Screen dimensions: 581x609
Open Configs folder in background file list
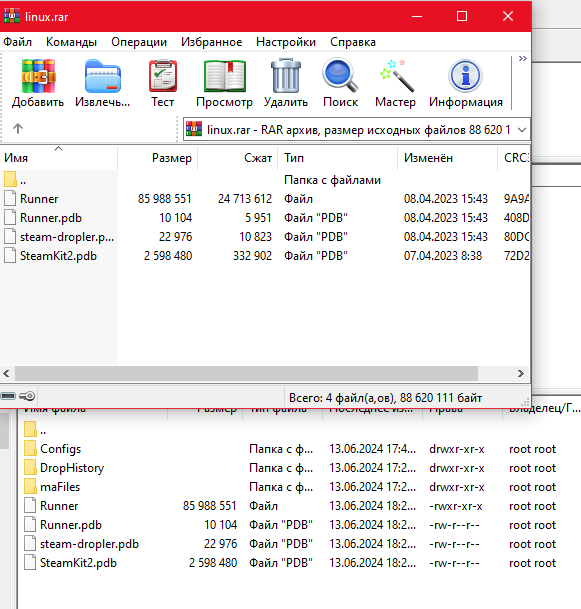(60, 449)
